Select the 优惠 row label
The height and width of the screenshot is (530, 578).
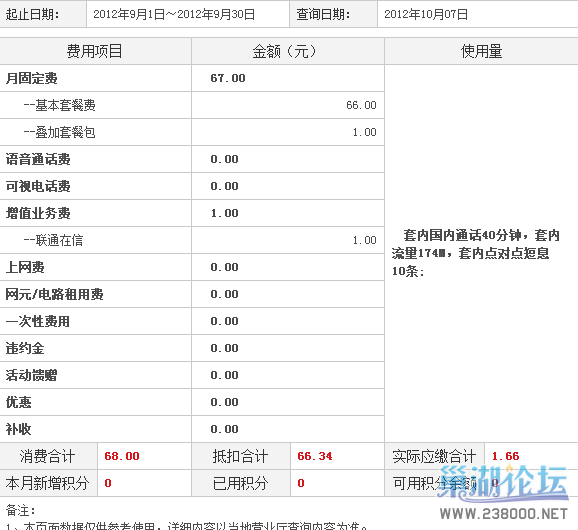[18, 402]
